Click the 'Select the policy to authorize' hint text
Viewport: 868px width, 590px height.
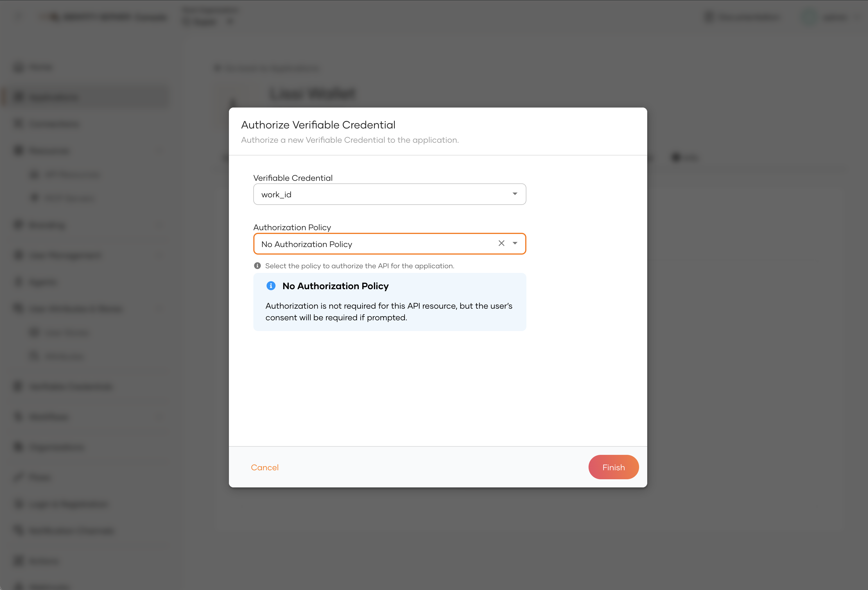pos(360,266)
